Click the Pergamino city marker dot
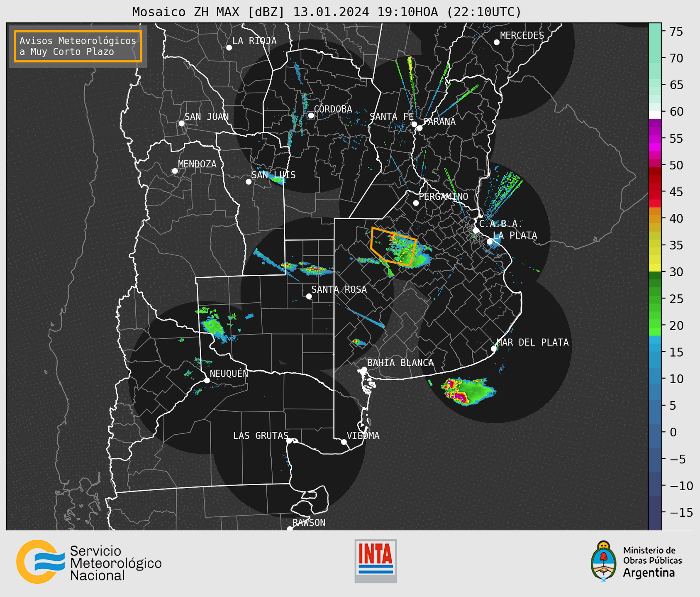The image size is (700, 597). pos(416,203)
